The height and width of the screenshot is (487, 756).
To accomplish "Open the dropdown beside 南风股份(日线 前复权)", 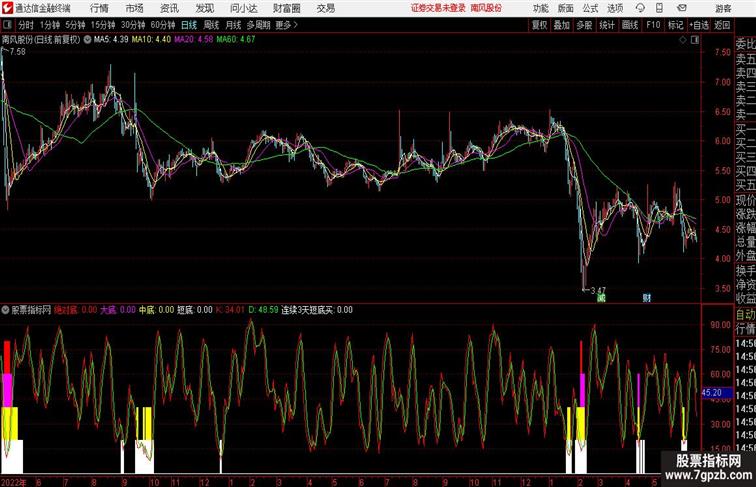I will pyautogui.click(x=87, y=40).
